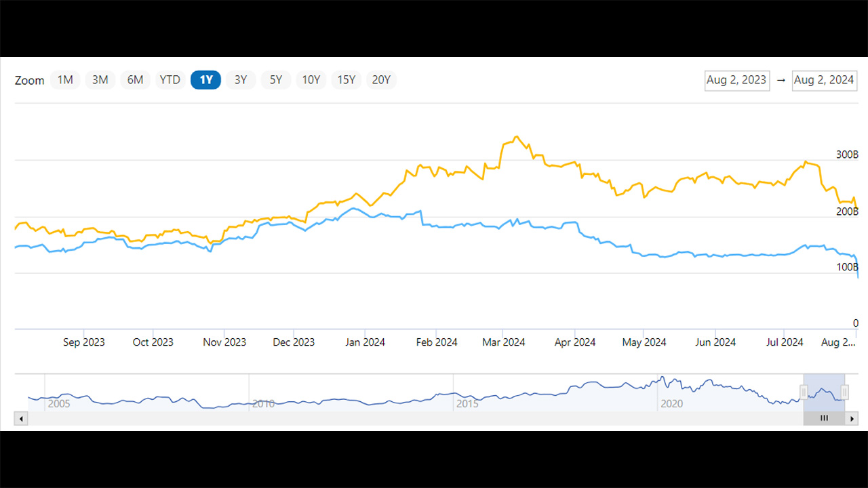Edit the end date Aug 2, 2024
This screenshot has height=488, width=868.
[x=825, y=80]
